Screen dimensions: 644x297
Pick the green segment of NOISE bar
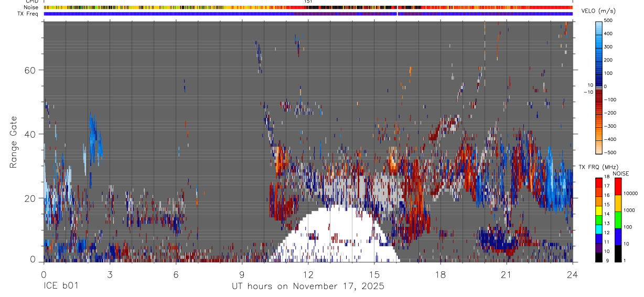coord(618,220)
